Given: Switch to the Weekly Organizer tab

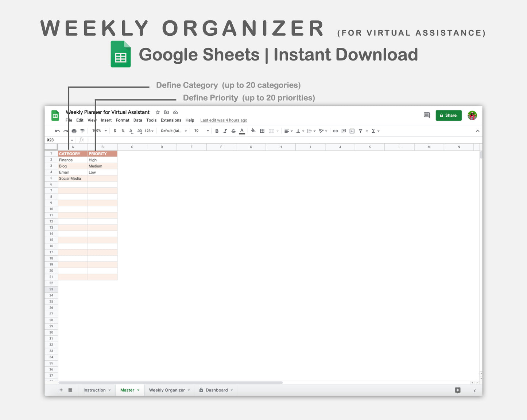Looking at the screenshot, I should 167,390.
